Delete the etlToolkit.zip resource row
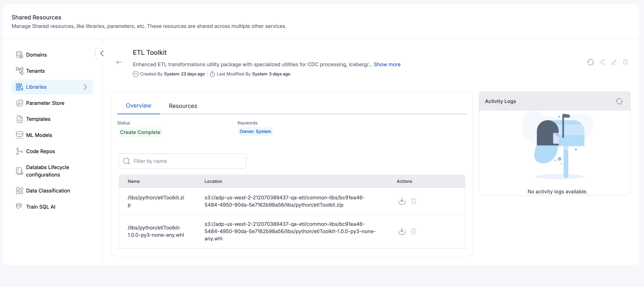 click(x=413, y=201)
